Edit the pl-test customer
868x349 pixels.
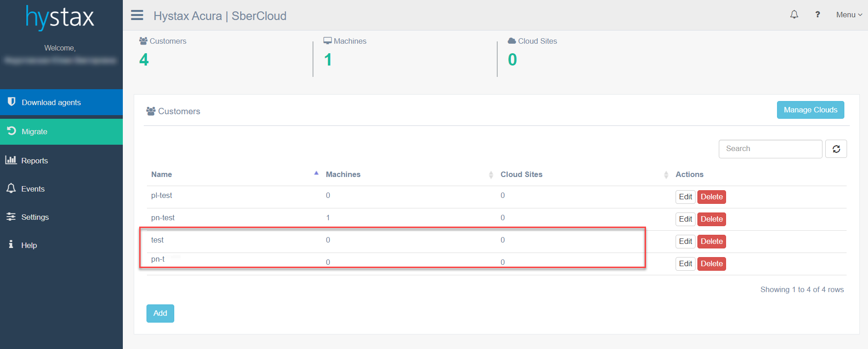click(x=685, y=197)
